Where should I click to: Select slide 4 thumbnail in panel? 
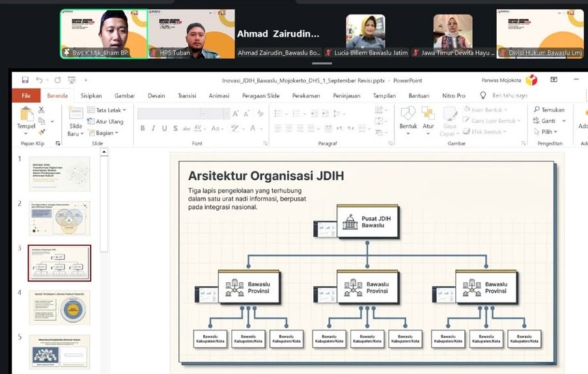click(x=59, y=308)
